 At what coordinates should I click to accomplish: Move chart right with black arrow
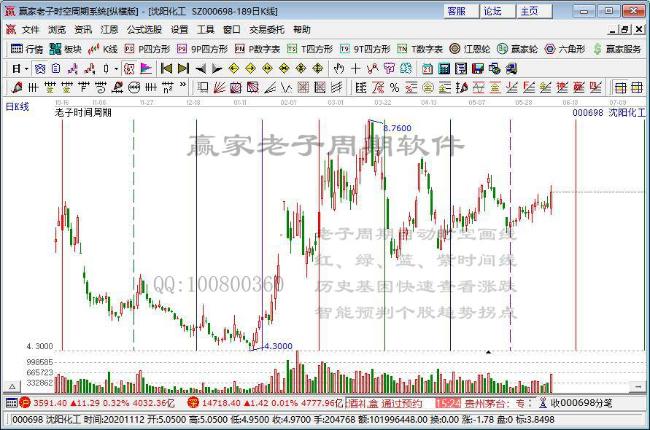pyautogui.click(x=217, y=69)
